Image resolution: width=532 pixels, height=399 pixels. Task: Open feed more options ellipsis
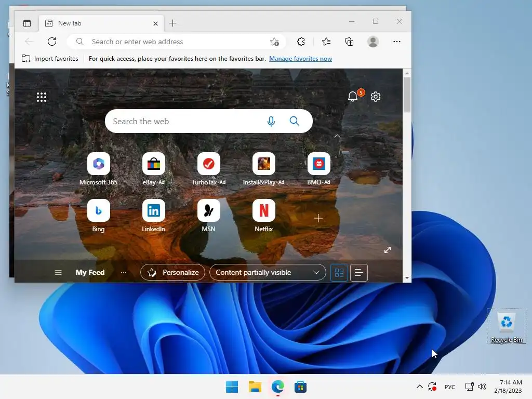124,272
